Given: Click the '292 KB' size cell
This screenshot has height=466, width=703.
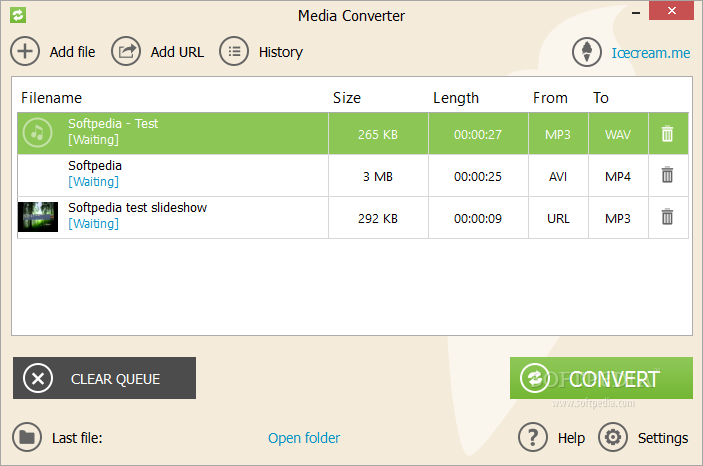Looking at the screenshot, I should (x=378, y=218).
